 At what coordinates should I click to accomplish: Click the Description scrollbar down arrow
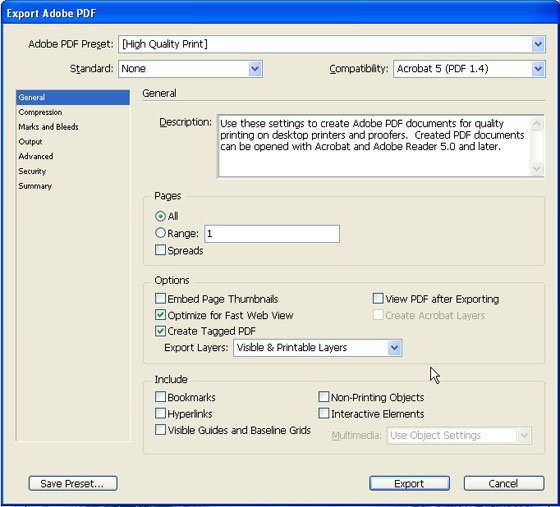pyautogui.click(x=536, y=169)
